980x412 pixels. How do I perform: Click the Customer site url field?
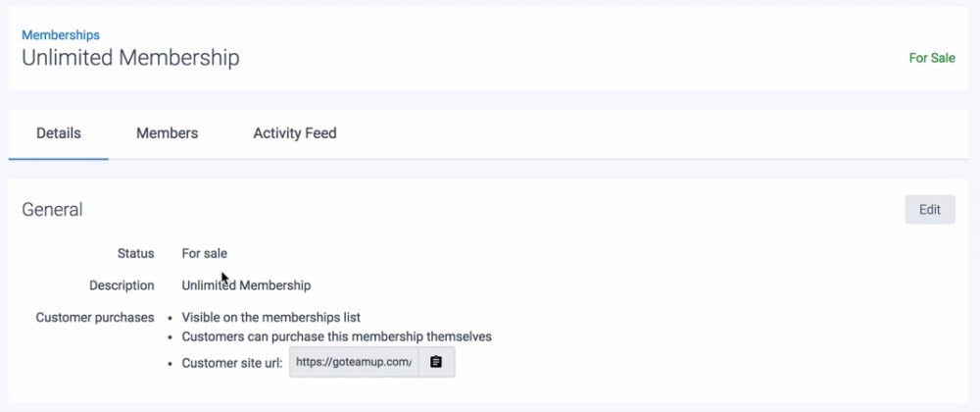[x=354, y=362]
